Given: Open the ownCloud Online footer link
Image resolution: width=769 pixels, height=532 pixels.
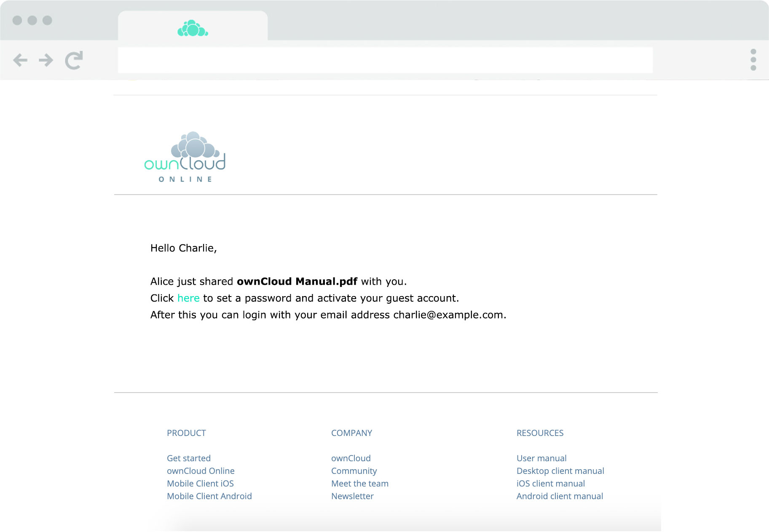Looking at the screenshot, I should tap(201, 471).
